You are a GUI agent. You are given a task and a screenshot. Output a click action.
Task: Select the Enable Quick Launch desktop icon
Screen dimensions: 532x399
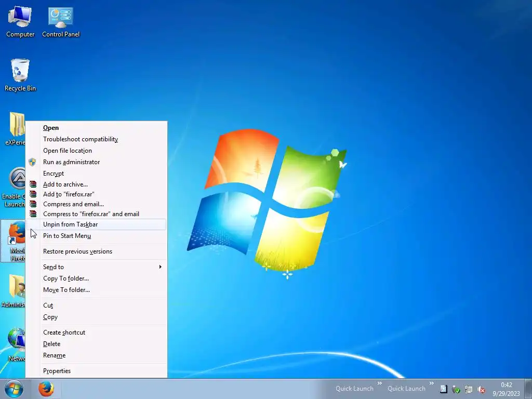(14, 187)
